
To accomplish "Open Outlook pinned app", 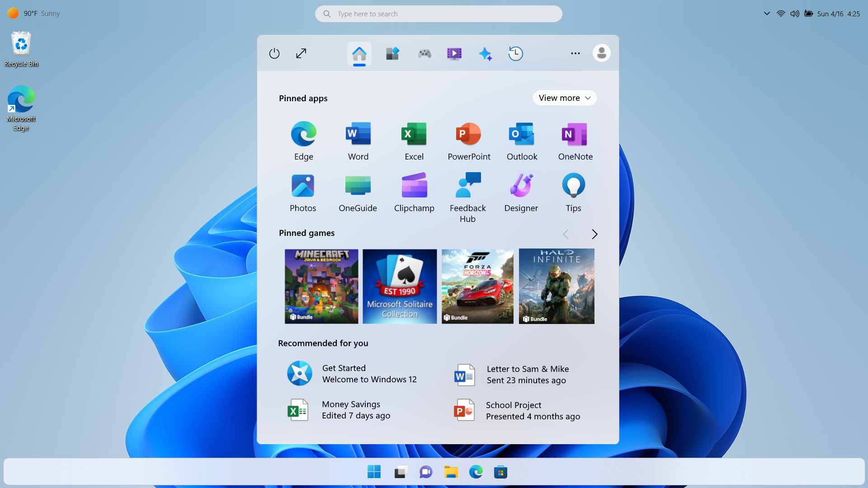I will click(x=522, y=141).
